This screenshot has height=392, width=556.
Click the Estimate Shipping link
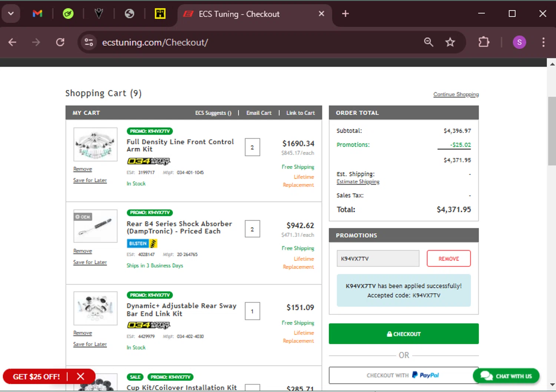pos(358,182)
